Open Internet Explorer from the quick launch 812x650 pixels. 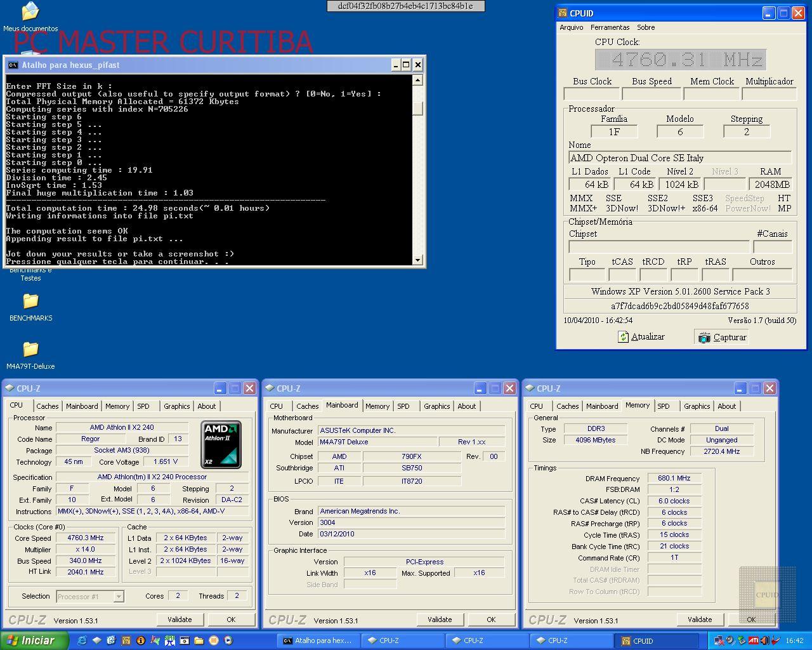(x=82, y=640)
